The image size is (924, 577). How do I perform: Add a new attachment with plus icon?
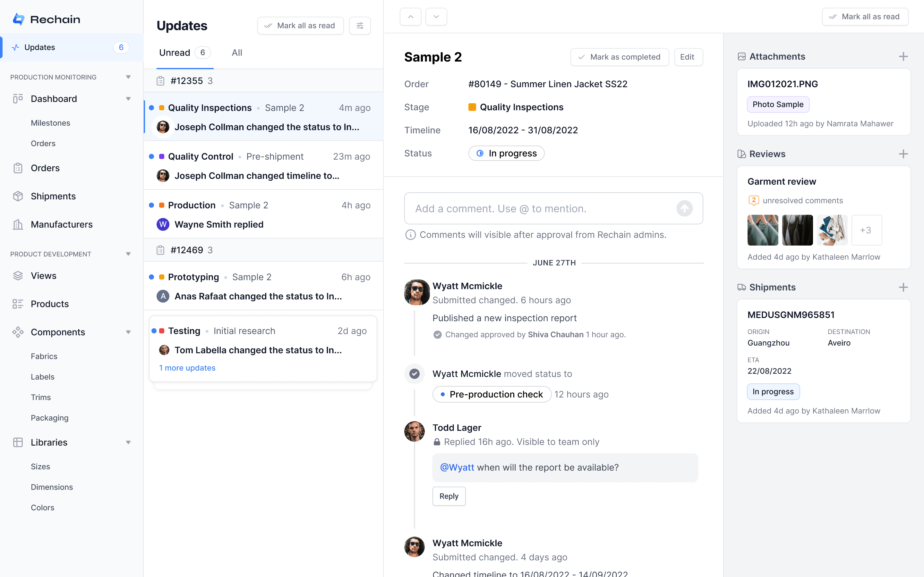click(x=903, y=56)
